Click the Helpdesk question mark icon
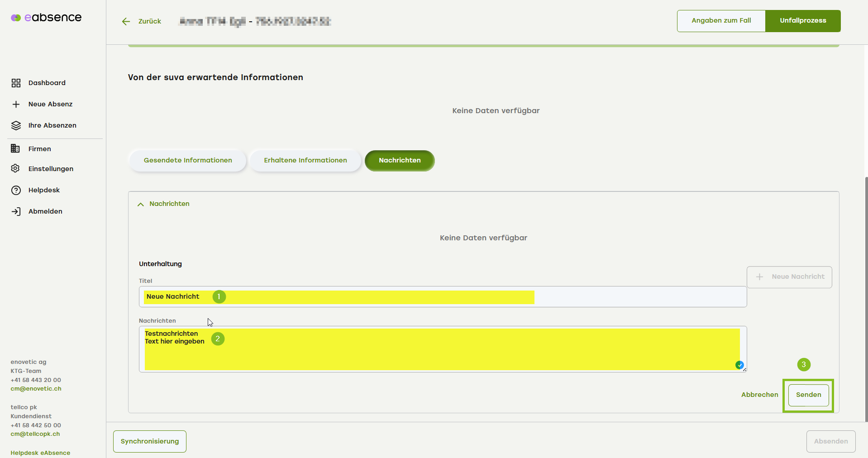Image resolution: width=868 pixels, height=458 pixels. pos(16,190)
